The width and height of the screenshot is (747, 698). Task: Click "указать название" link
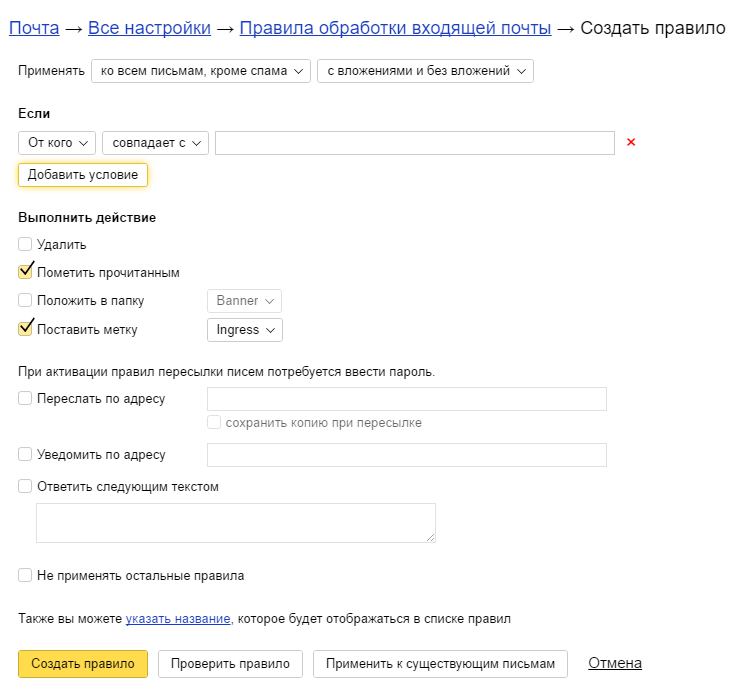coord(179,619)
